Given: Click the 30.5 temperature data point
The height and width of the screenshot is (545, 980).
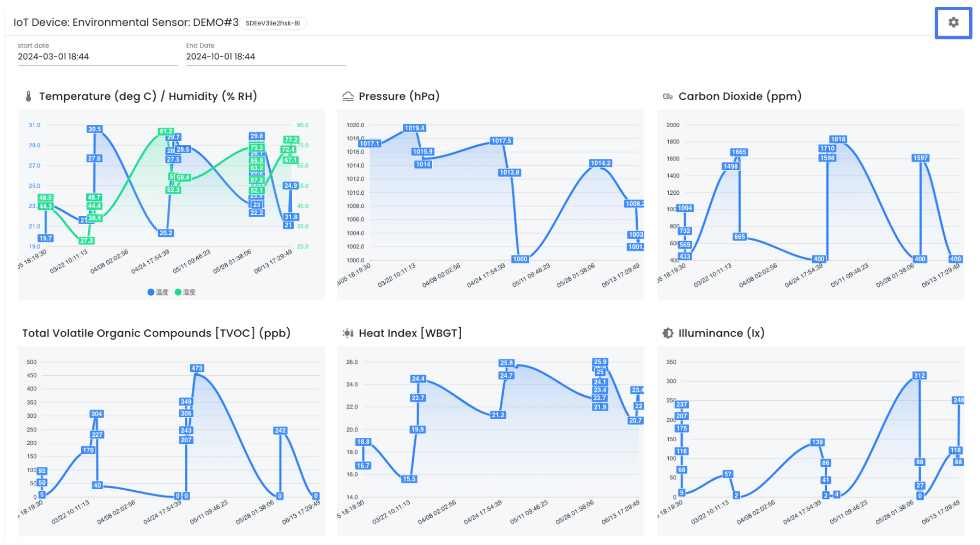Looking at the screenshot, I should [x=94, y=129].
